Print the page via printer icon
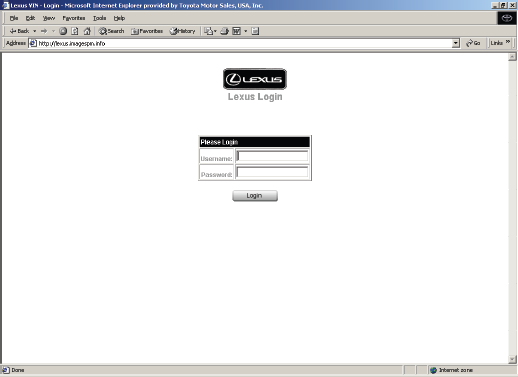Image resolution: width=518 pixels, height=377 pixels. (225, 31)
